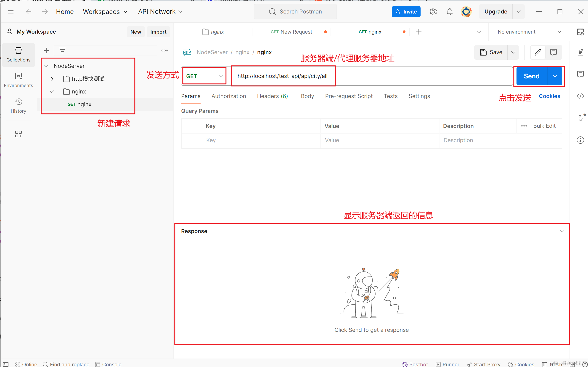Open the settings gear menu
The width and height of the screenshot is (588, 367).
pos(433,12)
